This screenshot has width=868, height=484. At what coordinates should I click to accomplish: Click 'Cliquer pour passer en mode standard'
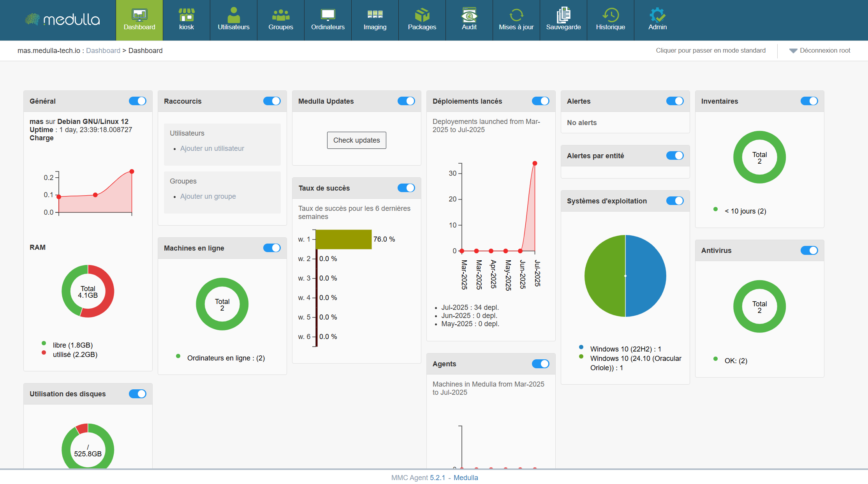[711, 50]
